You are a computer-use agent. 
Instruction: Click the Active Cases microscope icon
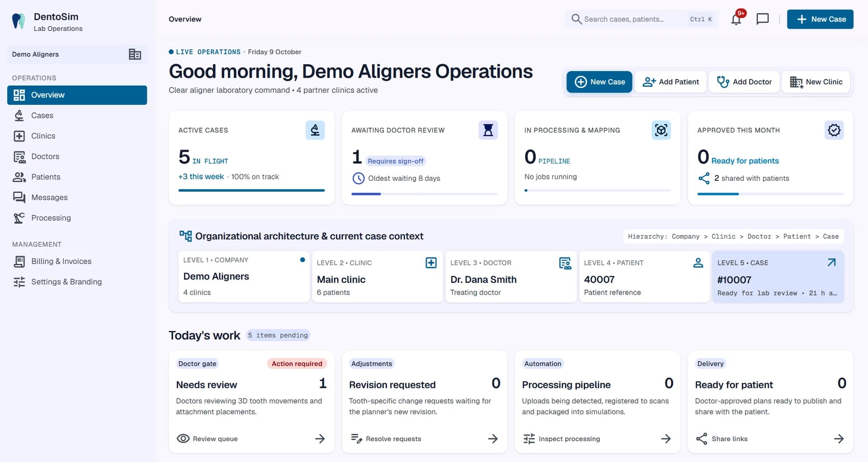click(315, 130)
